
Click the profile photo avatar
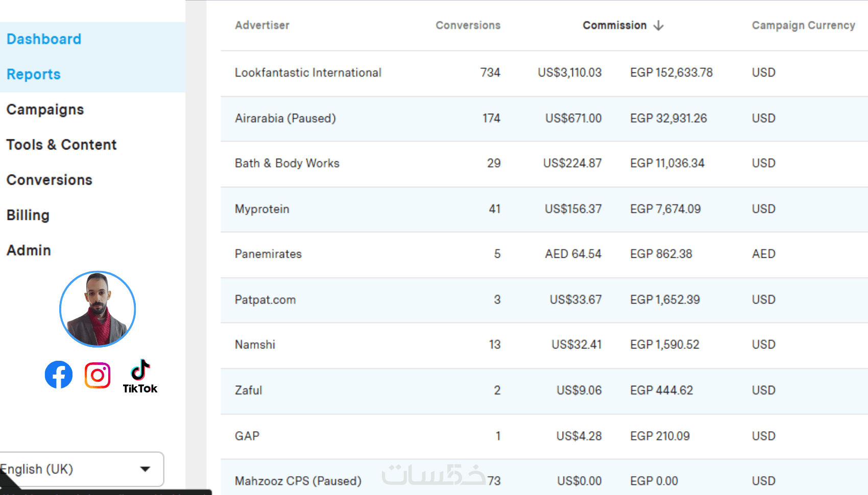pyautogui.click(x=98, y=309)
